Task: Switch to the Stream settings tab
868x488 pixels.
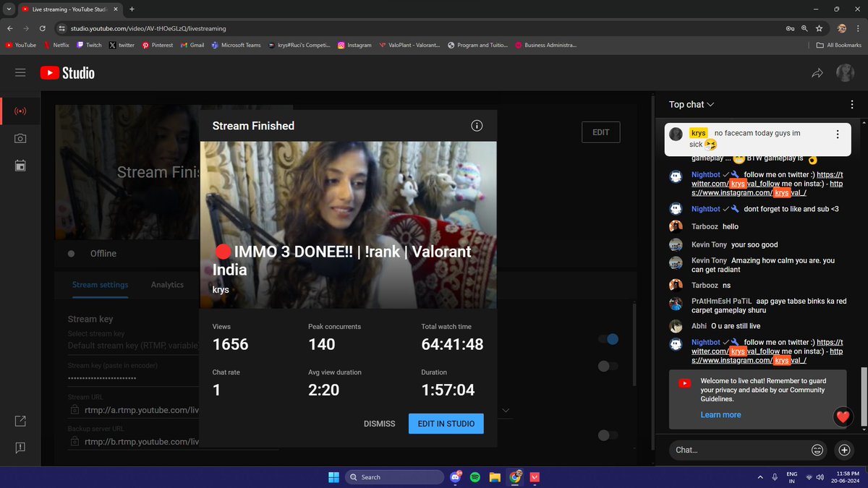Action: point(100,285)
